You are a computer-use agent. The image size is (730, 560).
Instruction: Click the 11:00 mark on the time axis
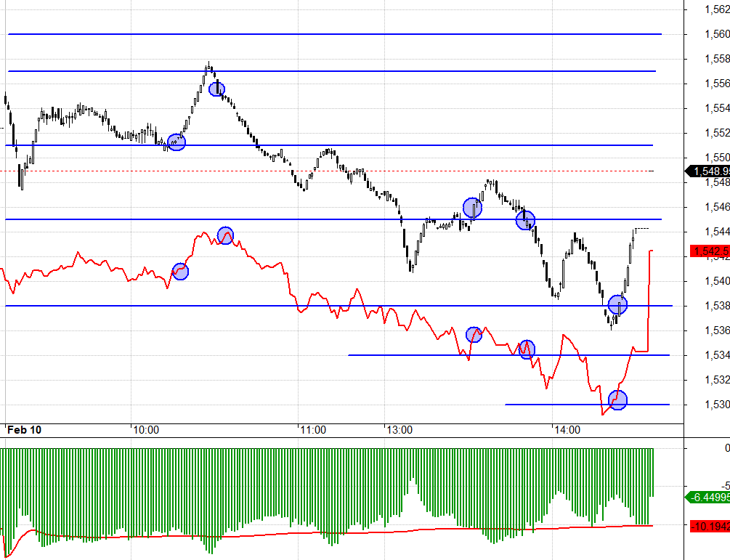pos(312,430)
